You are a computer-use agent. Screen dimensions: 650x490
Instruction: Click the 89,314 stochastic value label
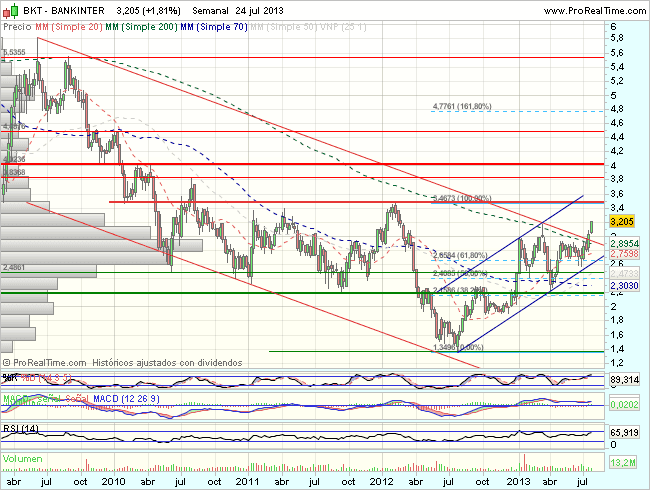(622, 380)
